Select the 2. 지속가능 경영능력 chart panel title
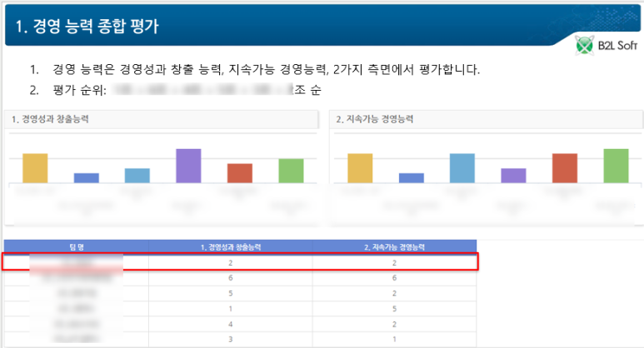Screen dimensions: 644x348 point(375,119)
